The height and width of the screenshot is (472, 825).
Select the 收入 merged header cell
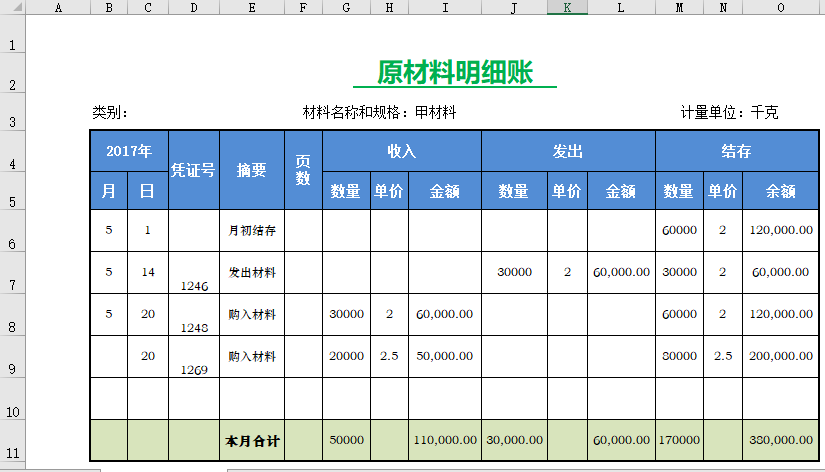click(x=401, y=151)
